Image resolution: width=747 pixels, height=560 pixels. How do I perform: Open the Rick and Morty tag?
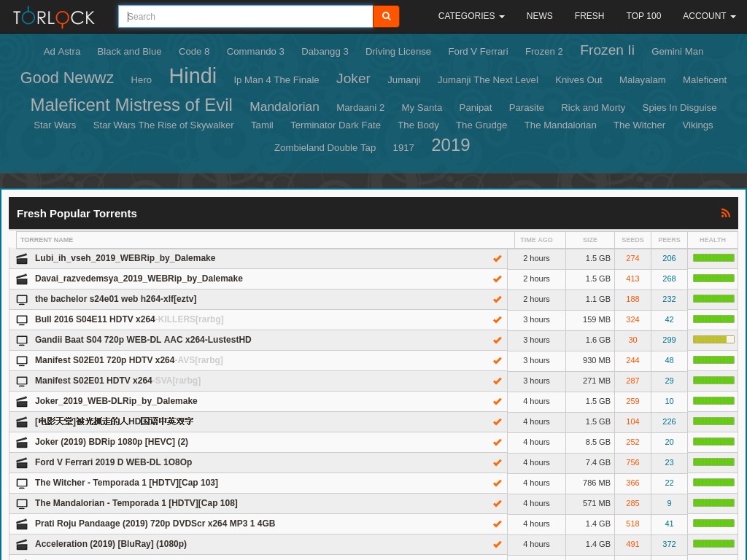(593, 108)
